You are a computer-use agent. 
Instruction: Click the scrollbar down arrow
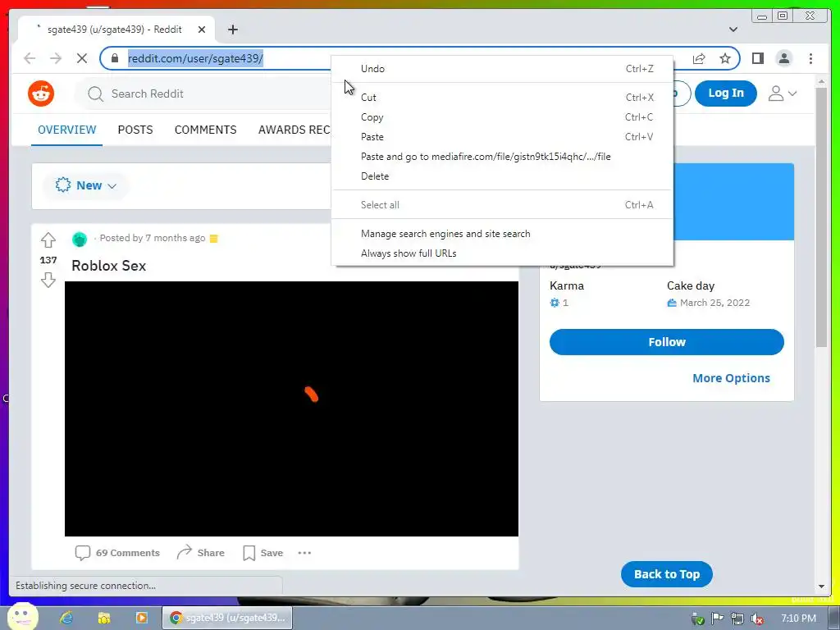(x=821, y=587)
